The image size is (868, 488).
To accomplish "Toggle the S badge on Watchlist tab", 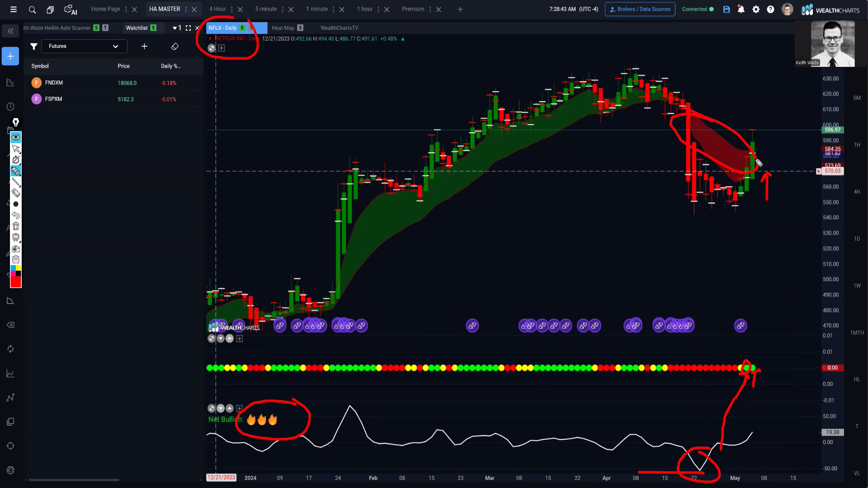I will 153,28.
